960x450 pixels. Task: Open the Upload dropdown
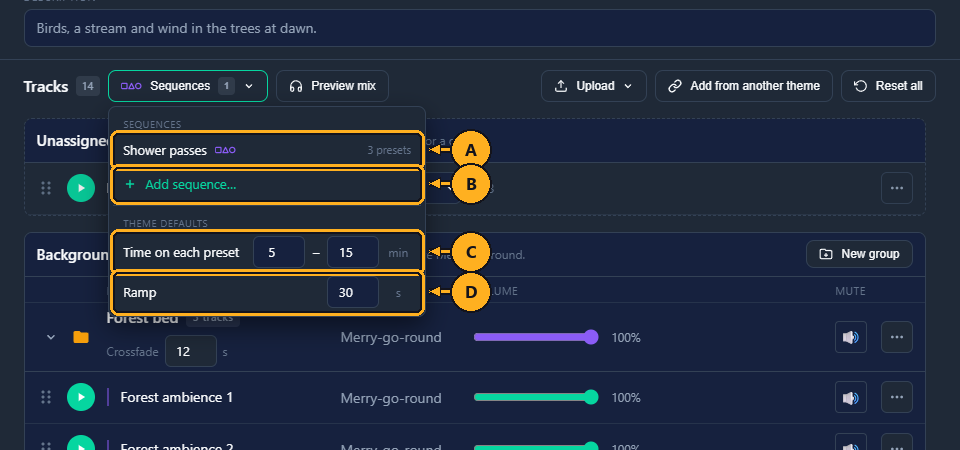[x=593, y=86]
